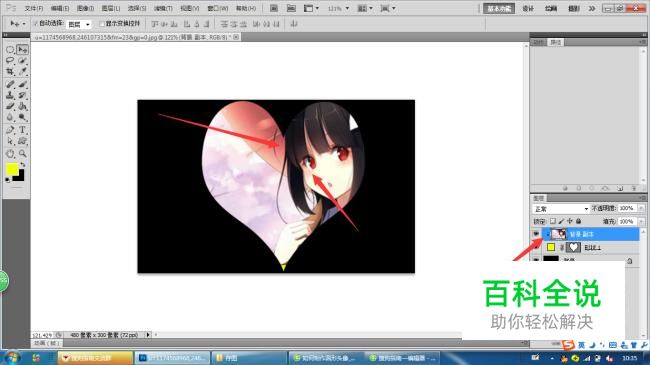Select the Paint Bucket tool

(x=22, y=107)
